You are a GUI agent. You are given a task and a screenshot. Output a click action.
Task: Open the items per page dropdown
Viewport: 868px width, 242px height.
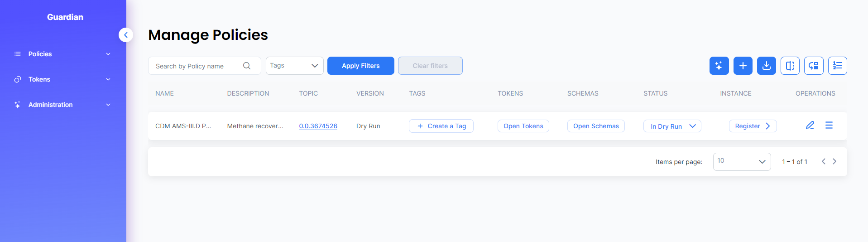(742, 162)
